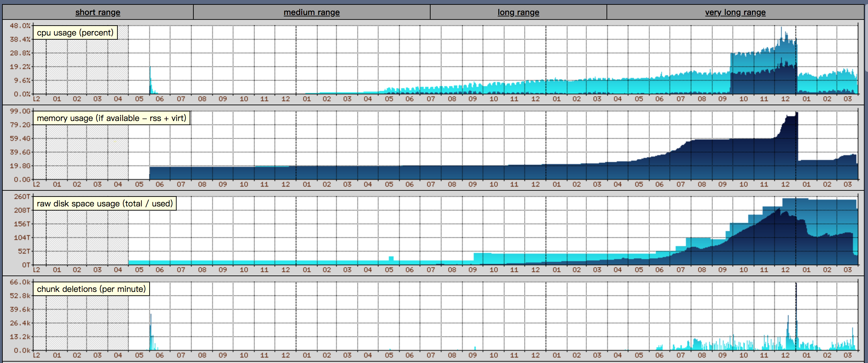
Task: Click the 26.4k axis value on deletions chart
Action: pos(20,323)
